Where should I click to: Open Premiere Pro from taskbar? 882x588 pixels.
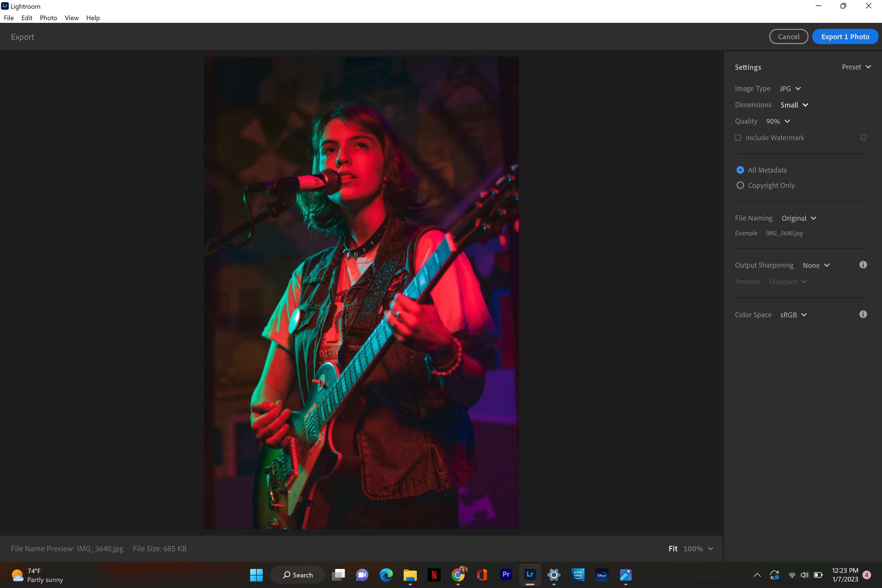[x=506, y=574]
